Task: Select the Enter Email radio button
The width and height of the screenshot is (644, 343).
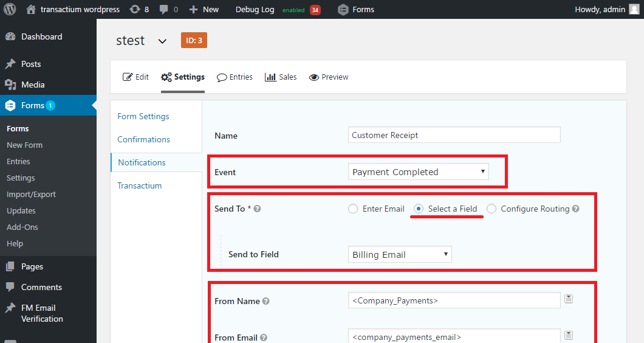Action: tap(353, 209)
